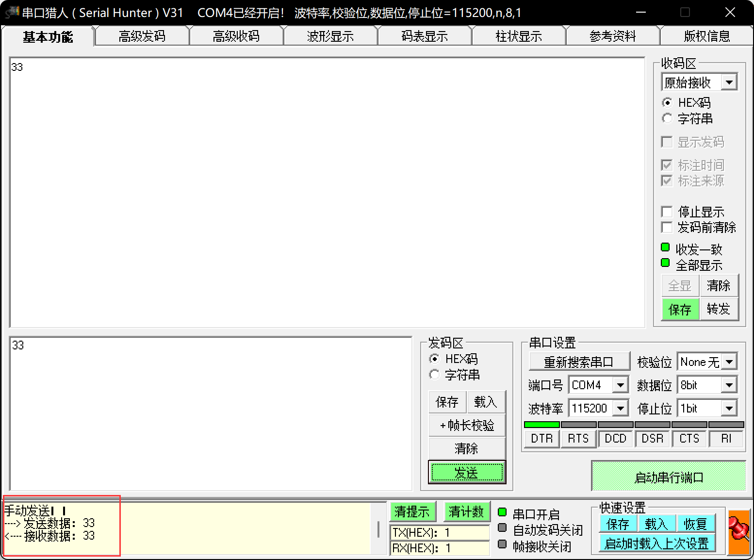Screen dimensions: 754x560
Task: Open the 波特率 115200 dropdown
Action: coord(620,408)
